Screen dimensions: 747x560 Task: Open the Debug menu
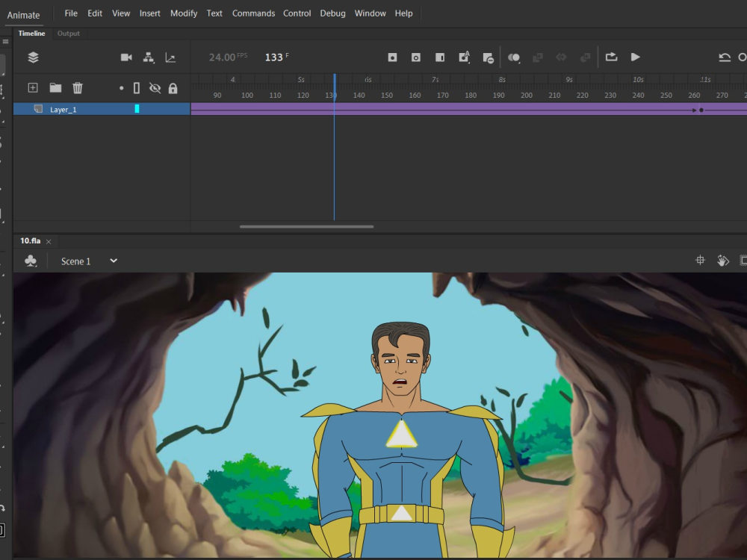coord(332,13)
